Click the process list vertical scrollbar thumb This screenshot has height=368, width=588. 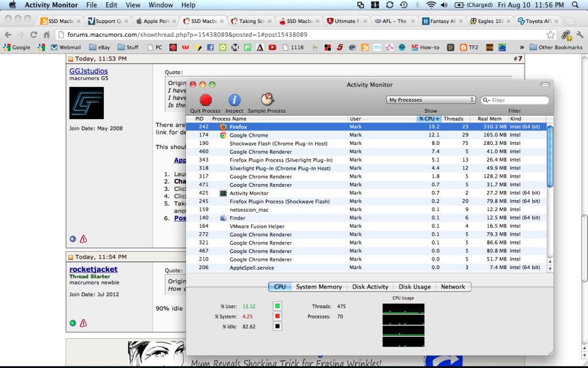(550, 156)
